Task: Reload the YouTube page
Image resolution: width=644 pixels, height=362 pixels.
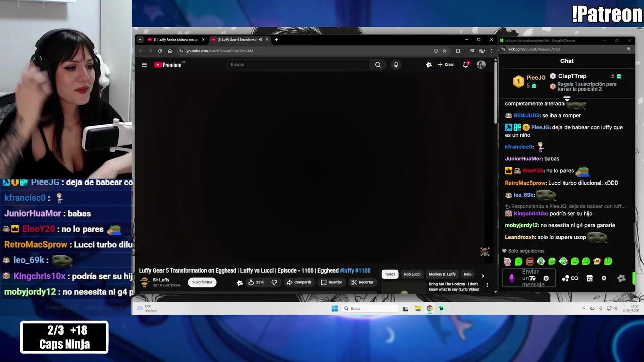Action: pyautogui.click(x=160, y=51)
